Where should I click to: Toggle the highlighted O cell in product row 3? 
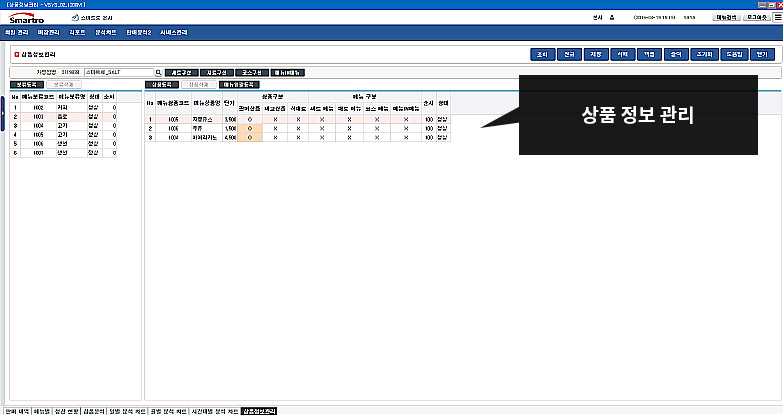pyautogui.click(x=250, y=137)
